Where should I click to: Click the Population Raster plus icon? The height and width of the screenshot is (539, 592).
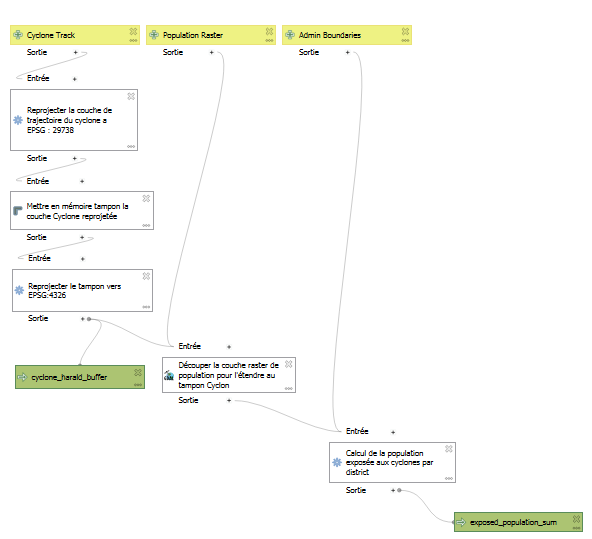pyautogui.click(x=154, y=35)
